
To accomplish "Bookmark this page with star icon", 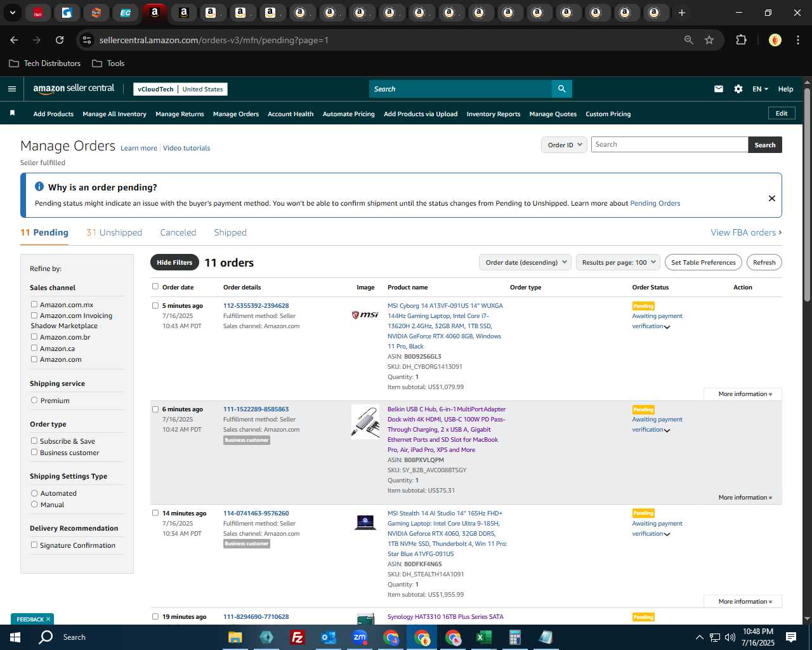I will pyautogui.click(x=709, y=40).
